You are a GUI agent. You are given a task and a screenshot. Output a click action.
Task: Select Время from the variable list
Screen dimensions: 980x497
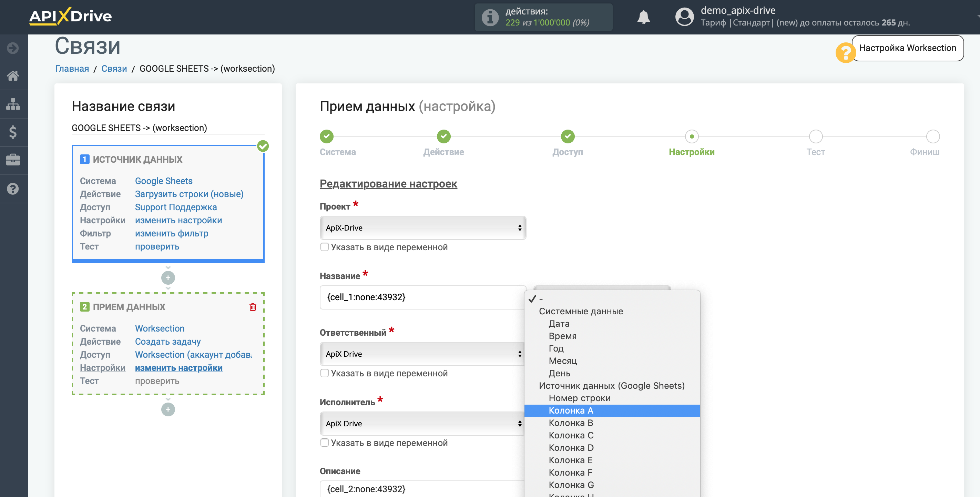[x=612, y=336]
